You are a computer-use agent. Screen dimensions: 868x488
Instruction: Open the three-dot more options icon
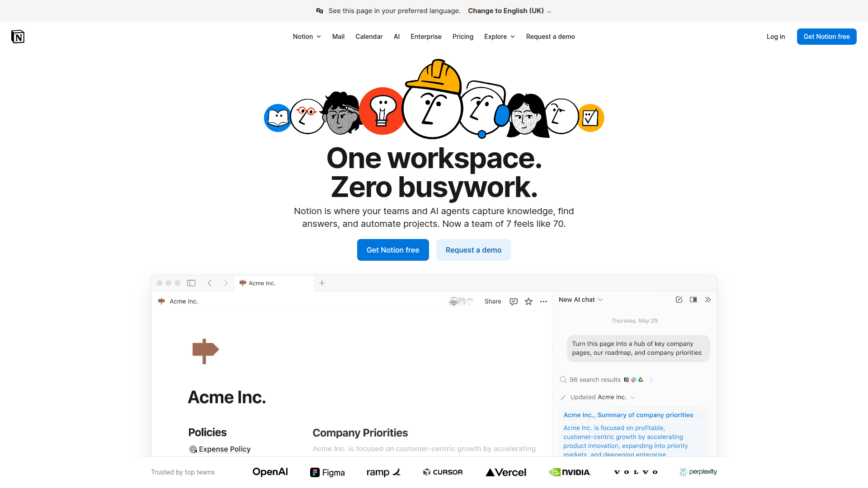[x=543, y=301]
